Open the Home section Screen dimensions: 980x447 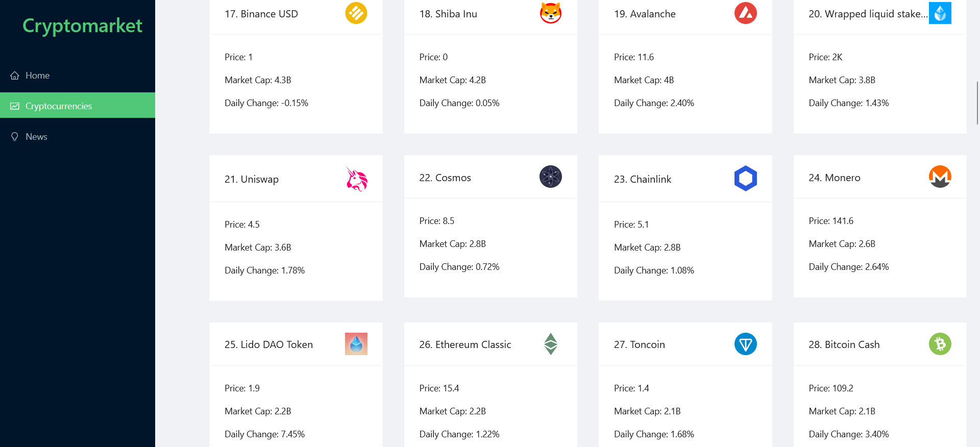click(37, 75)
